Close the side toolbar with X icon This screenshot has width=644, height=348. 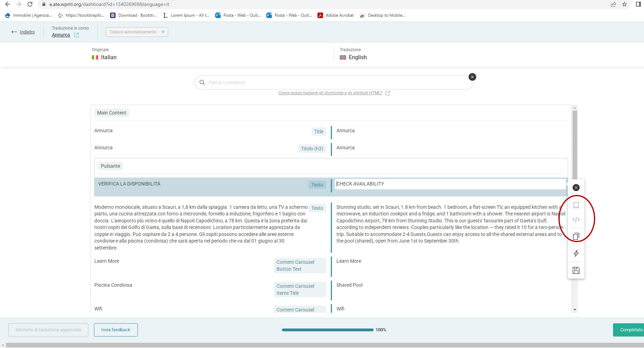[x=576, y=188]
